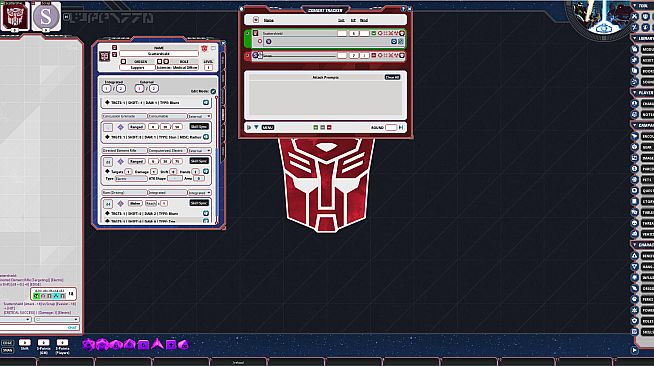Click the Autobot faction icon on the character sheet
The height and width of the screenshot is (366, 654).
click(x=204, y=49)
